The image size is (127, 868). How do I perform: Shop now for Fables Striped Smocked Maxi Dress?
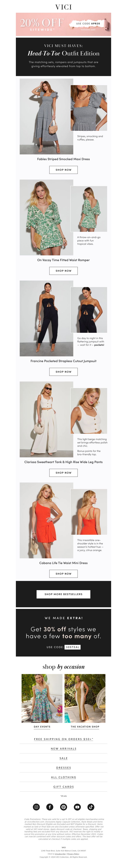click(63, 170)
